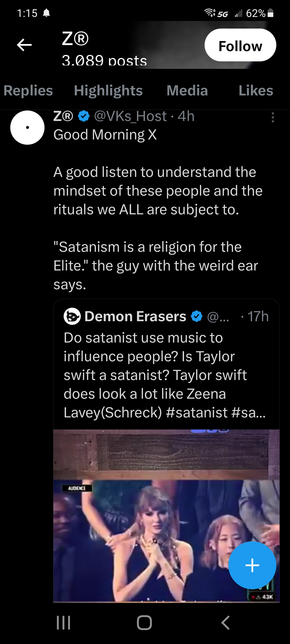Open the Demon Erasers quoted account name

[135, 316]
